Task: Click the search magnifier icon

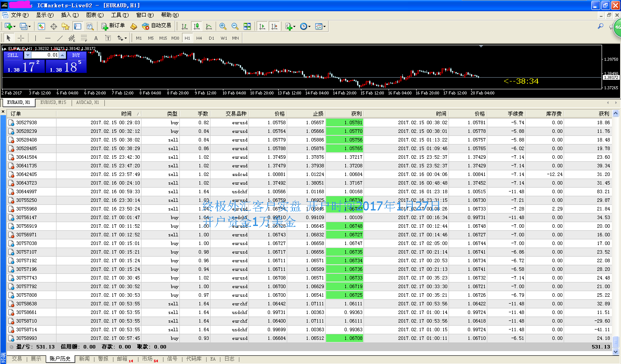Action: coord(600,26)
